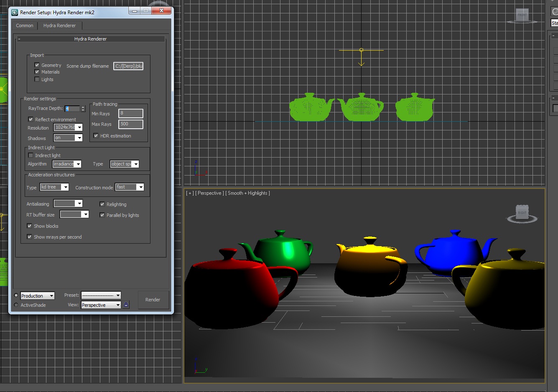Select the yellow light object in front viewport
The width and height of the screenshot is (558, 392).
(x=362, y=51)
